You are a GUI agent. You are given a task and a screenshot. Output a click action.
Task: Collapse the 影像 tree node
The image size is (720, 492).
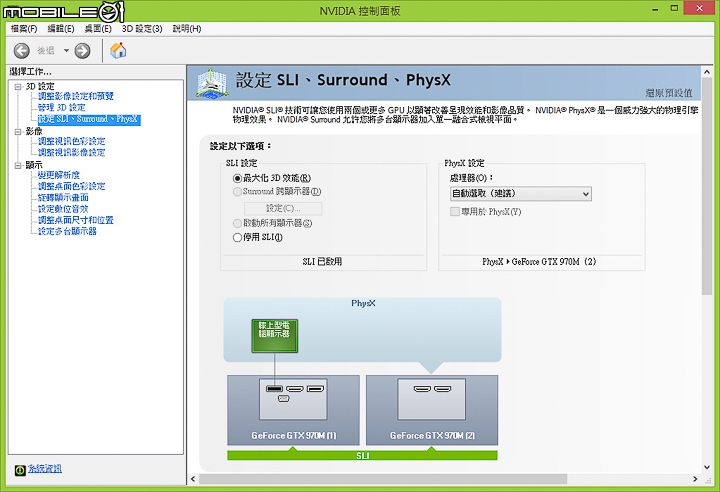(x=18, y=131)
